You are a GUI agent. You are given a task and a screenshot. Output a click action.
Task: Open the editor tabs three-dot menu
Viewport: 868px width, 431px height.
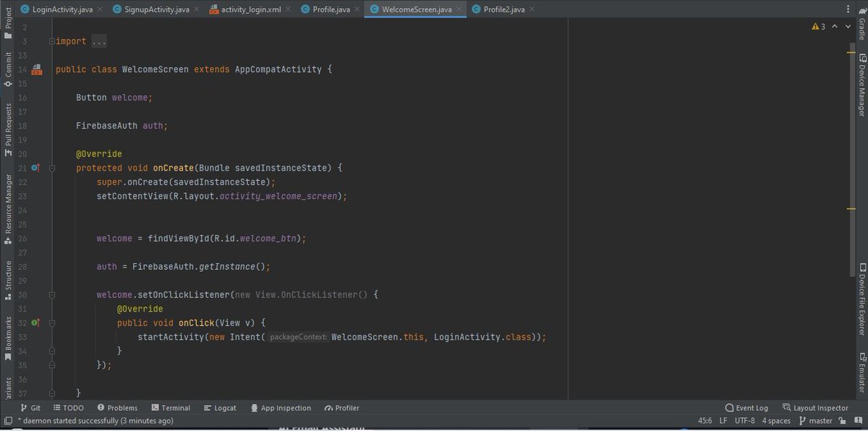848,9
